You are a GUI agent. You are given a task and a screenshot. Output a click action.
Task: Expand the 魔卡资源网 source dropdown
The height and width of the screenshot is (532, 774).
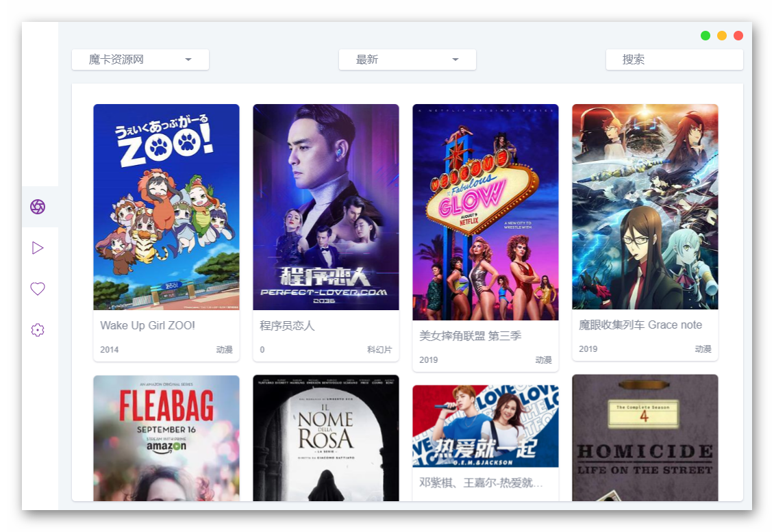tap(140, 60)
